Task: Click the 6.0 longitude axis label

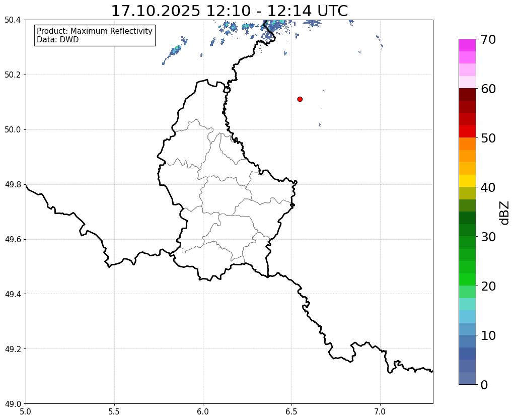Action: (203, 411)
